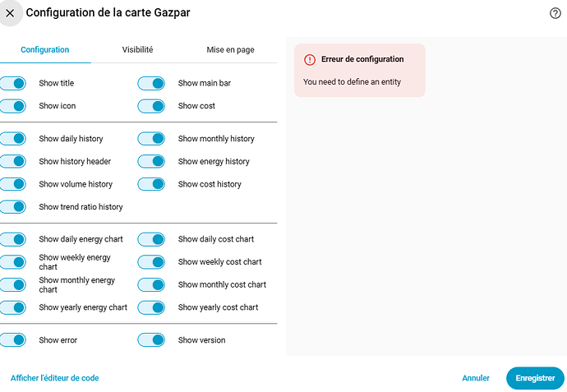Click the help question mark icon
567x392 pixels.
click(555, 13)
